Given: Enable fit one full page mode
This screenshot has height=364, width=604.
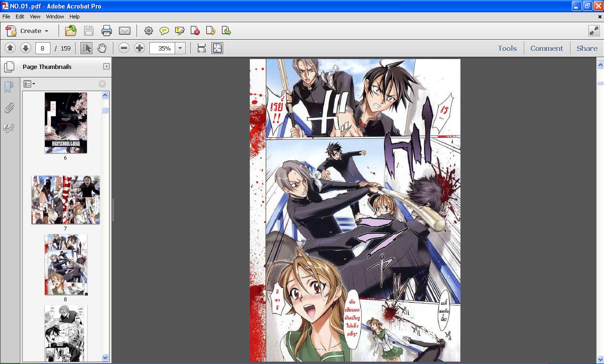Looking at the screenshot, I should (217, 48).
